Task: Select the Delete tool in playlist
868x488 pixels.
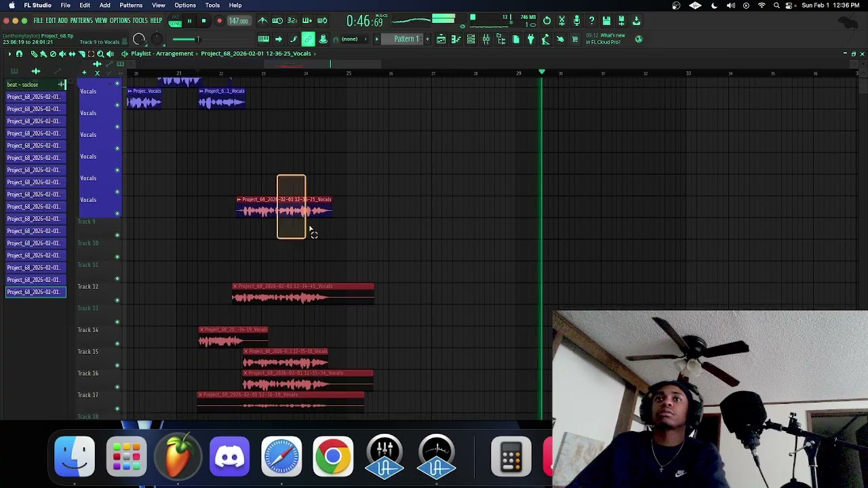Action: tap(53, 54)
